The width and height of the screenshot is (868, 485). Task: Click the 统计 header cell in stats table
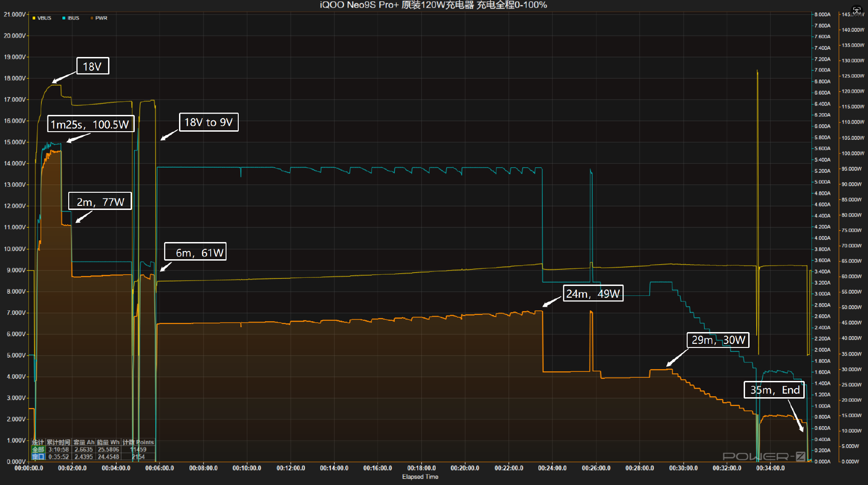(38, 442)
